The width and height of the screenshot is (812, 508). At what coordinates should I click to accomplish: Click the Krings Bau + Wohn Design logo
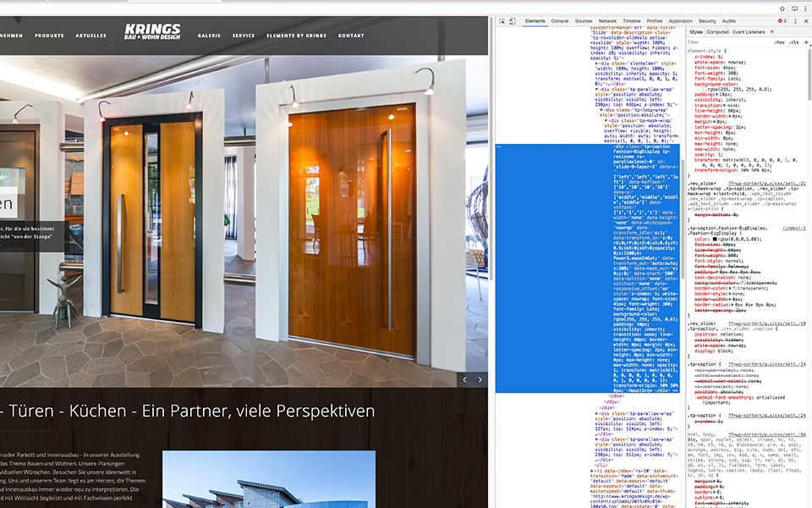tap(152, 32)
